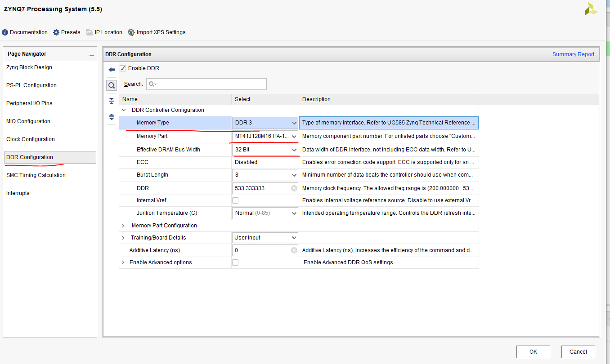Screen dimensions: 610x364
Task: Click the Documentation label
Action: (x=29, y=32)
